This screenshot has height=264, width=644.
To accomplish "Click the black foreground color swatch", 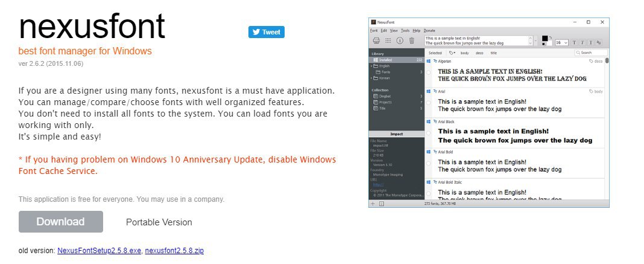I will (x=545, y=39).
